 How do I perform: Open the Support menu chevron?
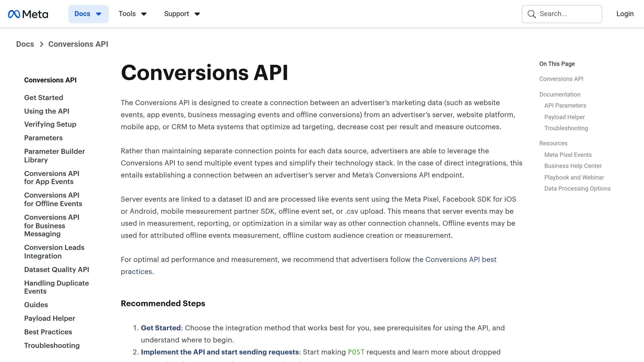tap(197, 14)
